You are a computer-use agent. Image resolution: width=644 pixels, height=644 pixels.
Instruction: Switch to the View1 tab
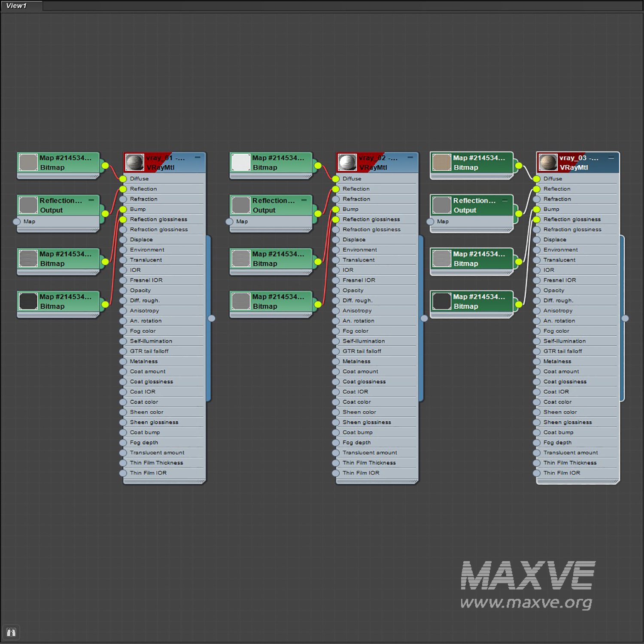pyautogui.click(x=16, y=6)
